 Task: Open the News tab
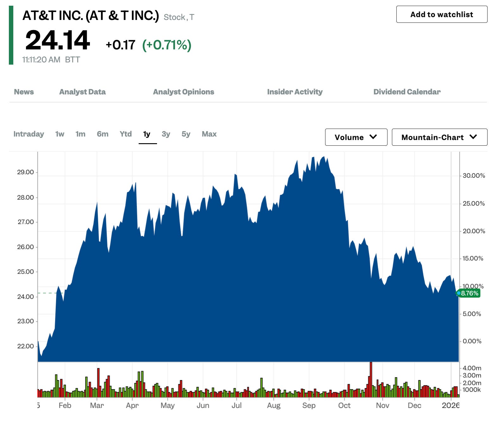[x=24, y=92]
